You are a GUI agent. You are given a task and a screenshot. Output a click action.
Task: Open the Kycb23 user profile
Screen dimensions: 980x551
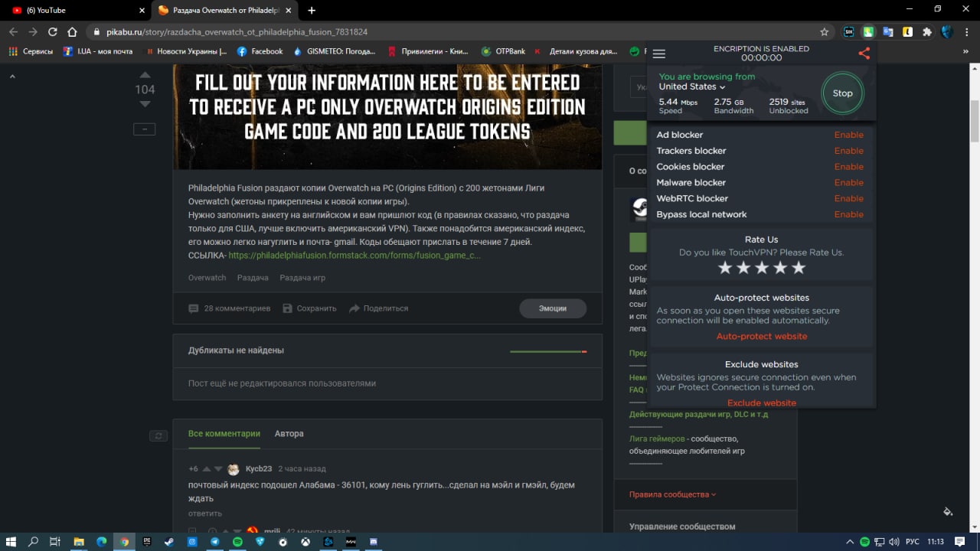pos(259,468)
